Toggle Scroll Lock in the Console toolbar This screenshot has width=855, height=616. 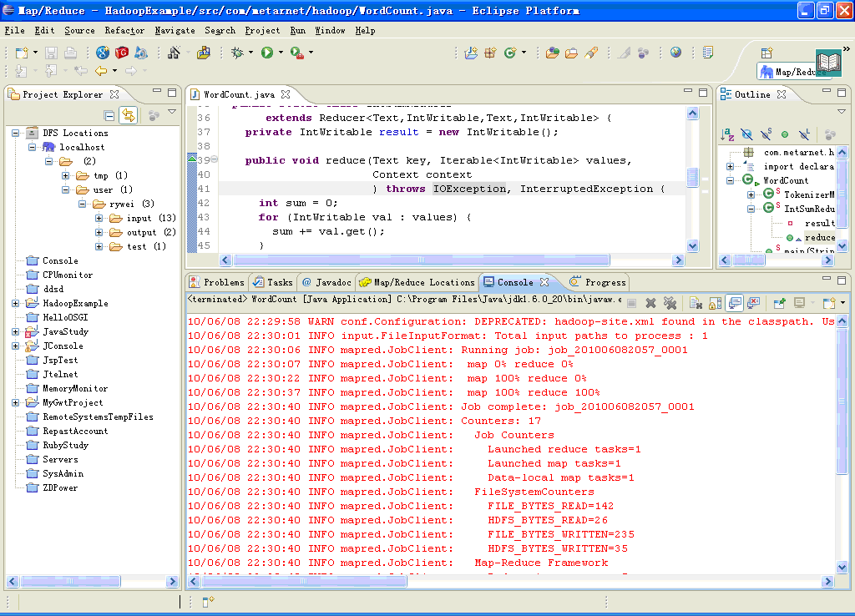pos(713,301)
